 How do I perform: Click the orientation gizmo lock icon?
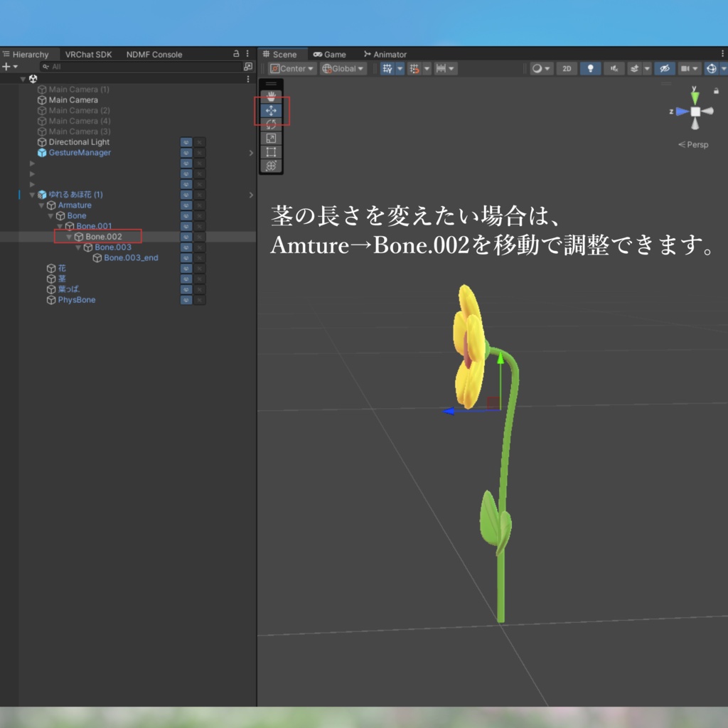click(716, 91)
